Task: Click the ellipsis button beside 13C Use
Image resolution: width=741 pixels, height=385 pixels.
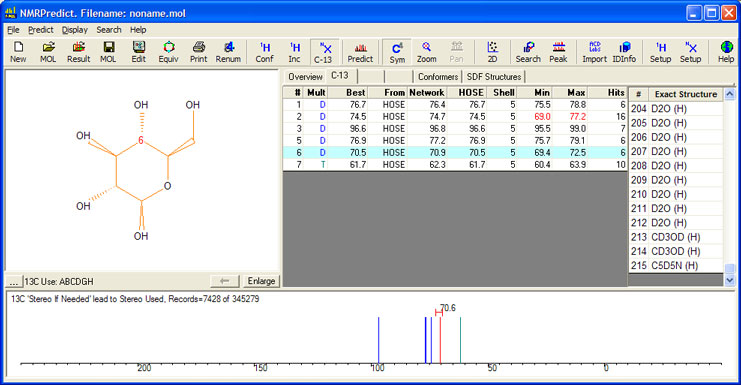Action: click(x=14, y=282)
